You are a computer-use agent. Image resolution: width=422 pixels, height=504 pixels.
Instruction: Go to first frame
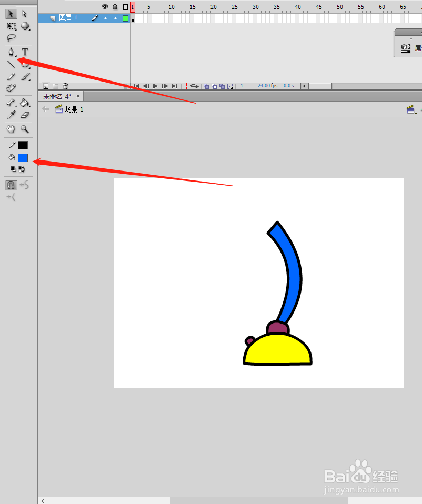(x=136, y=86)
